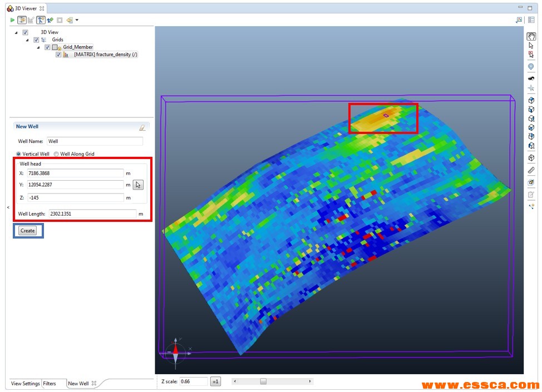
Task: Uncheck the fracture_density property checkbox
Action: click(58, 55)
